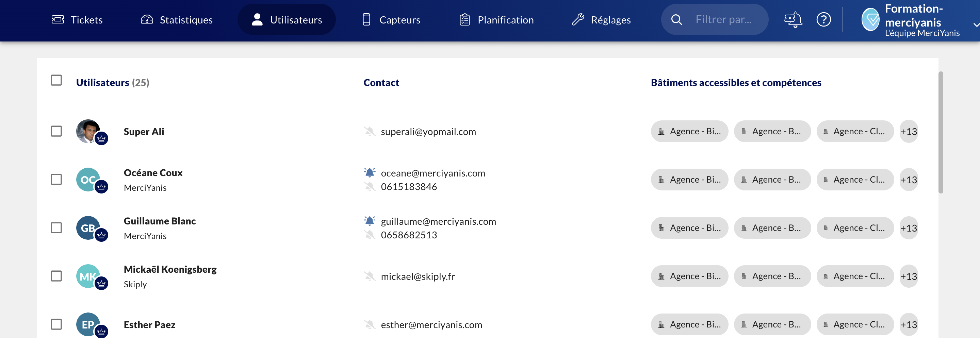Click the vertical scrollbar of user list
The image size is (980, 338).
click(941, 133)
